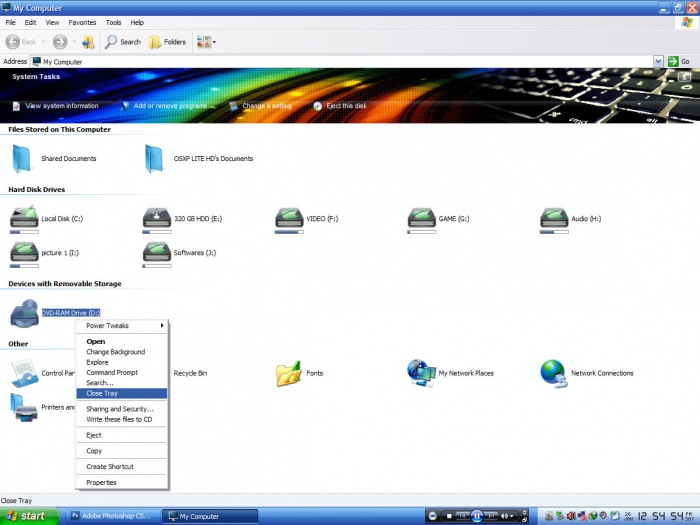This screenshot has height=525, width=700.
Task: Open the VIDEO (F:) drive icon
Action: click(289, 218)
